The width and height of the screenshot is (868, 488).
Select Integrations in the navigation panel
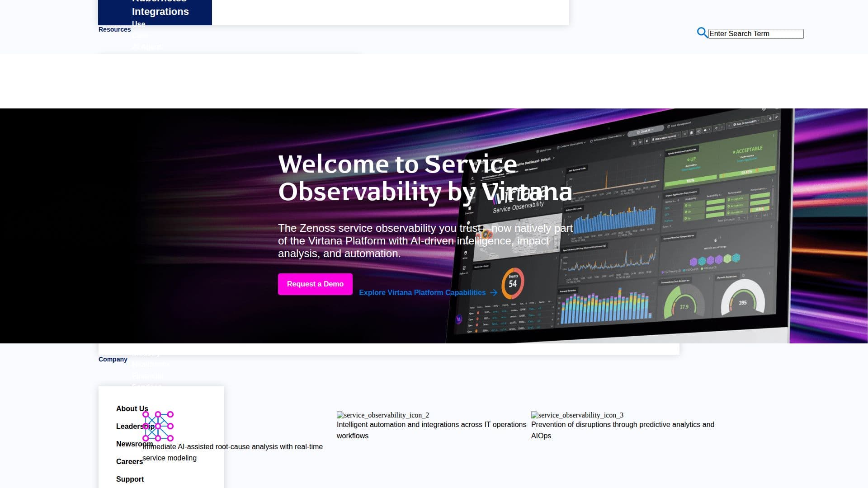(x=160, y=12)
